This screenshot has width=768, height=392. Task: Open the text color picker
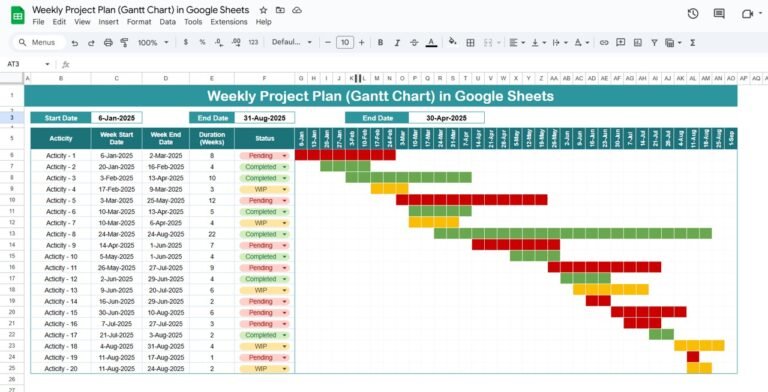tap(431, 43)
